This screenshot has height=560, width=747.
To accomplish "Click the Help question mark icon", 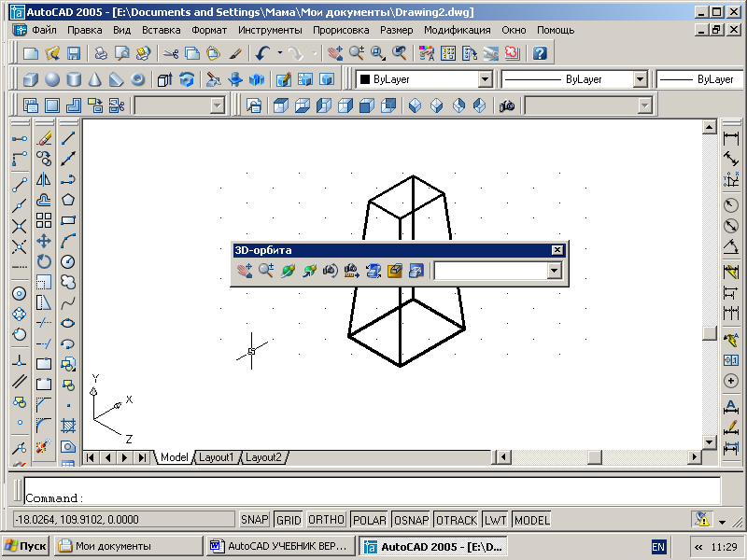I will (540, 53).
